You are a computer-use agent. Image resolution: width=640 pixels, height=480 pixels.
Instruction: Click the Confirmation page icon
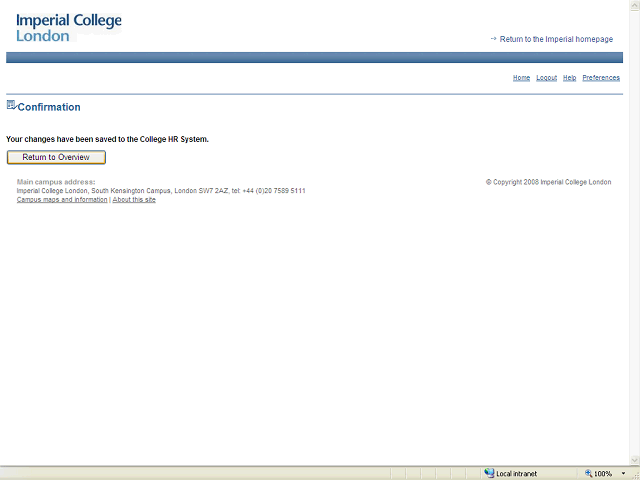point(11,105)
